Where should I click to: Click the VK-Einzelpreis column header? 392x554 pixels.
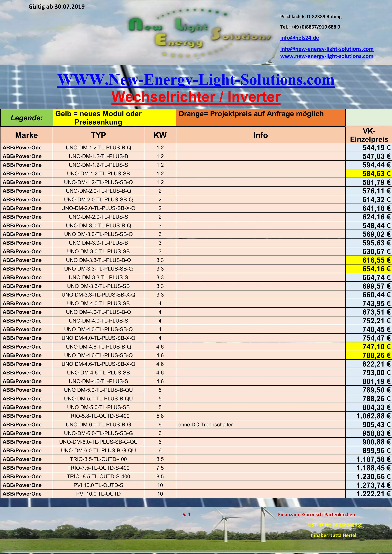(x=369, y=135)
